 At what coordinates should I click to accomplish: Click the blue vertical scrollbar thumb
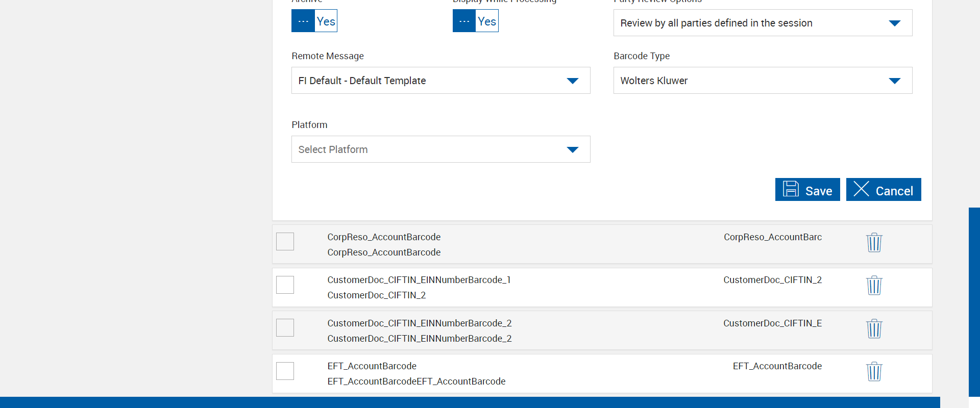pos(974,301)
